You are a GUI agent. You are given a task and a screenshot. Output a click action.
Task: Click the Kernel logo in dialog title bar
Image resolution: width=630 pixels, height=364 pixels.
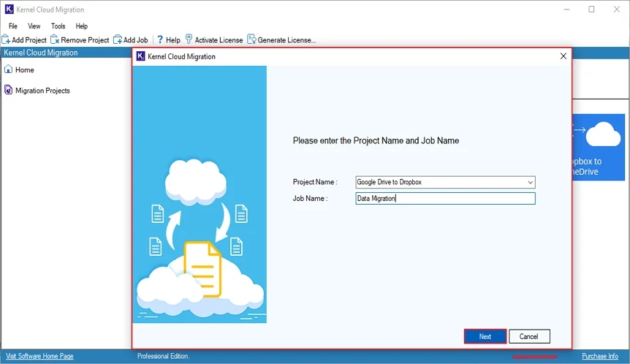pyautogui.click(x=140, y=56)
